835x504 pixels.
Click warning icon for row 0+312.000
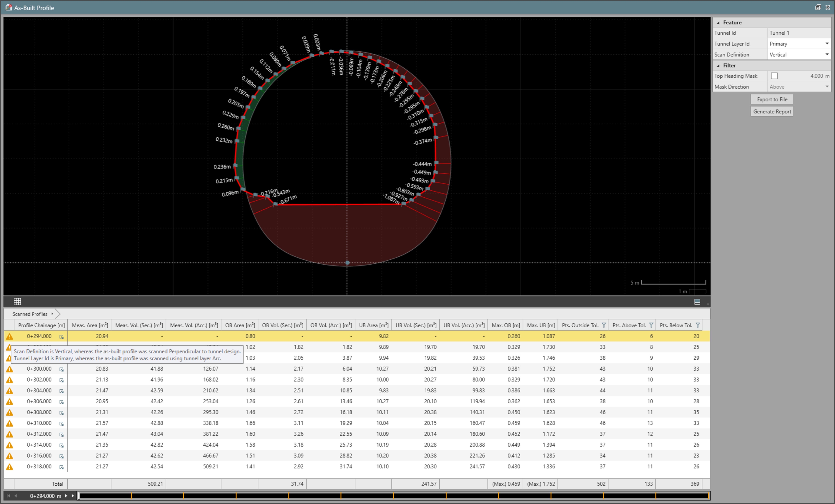9,434
